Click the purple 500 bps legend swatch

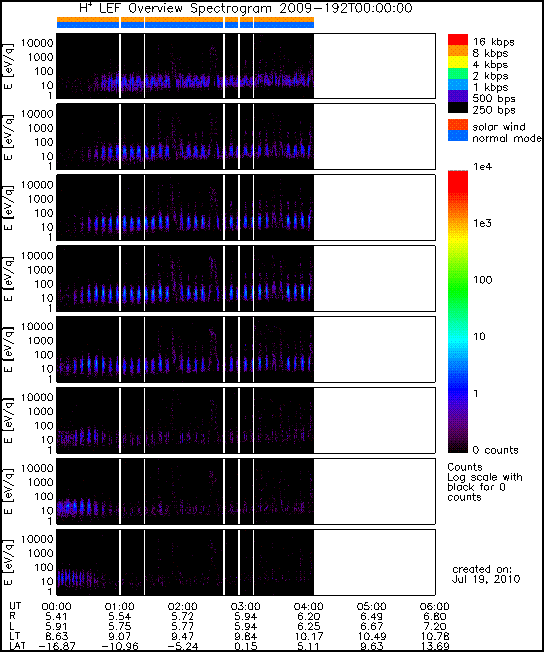458,96
